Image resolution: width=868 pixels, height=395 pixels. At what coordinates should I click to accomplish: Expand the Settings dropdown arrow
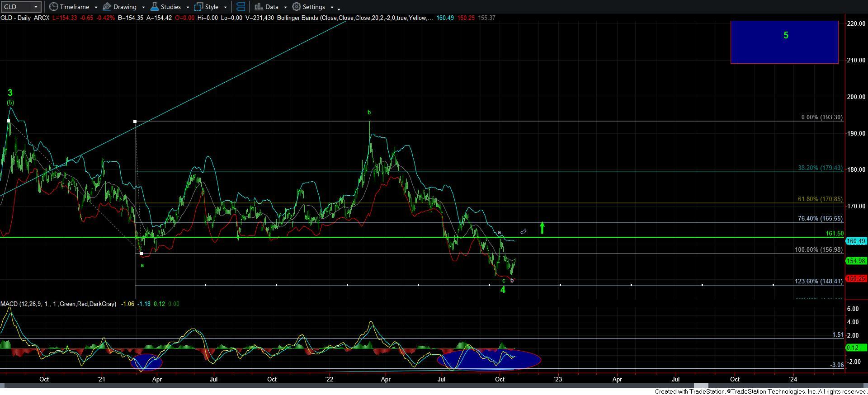click(332, 7)
